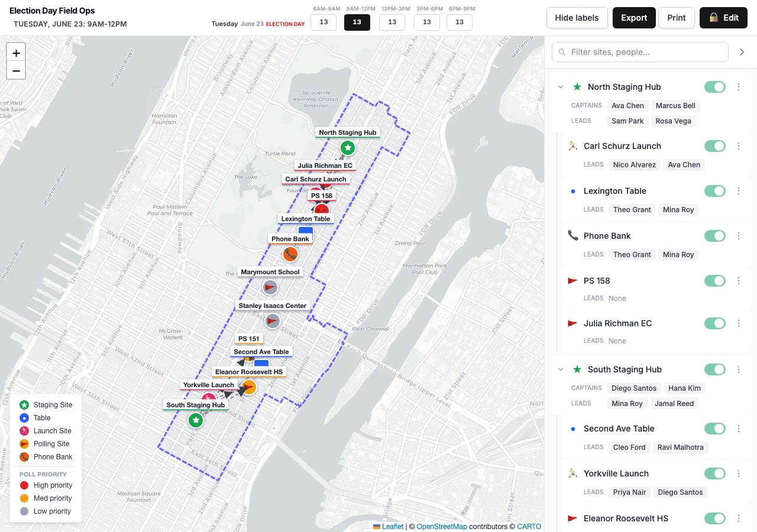757x532 pixels.
Task: Unlock editing with the Edit button
Action: tap(723, 18)
